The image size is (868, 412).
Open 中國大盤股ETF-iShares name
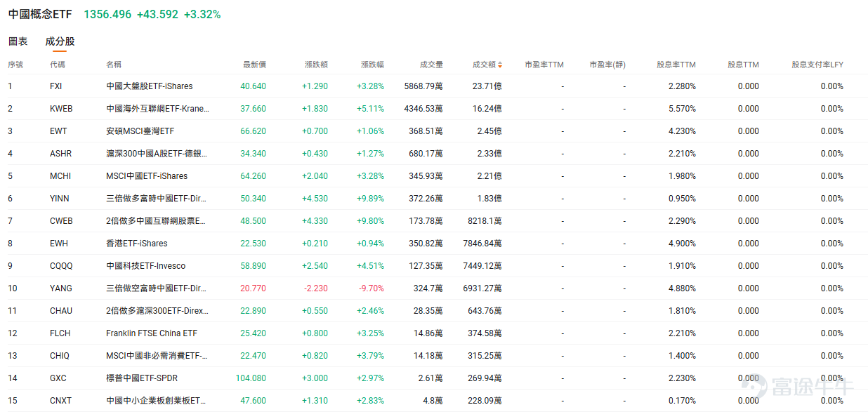(149, 86)
